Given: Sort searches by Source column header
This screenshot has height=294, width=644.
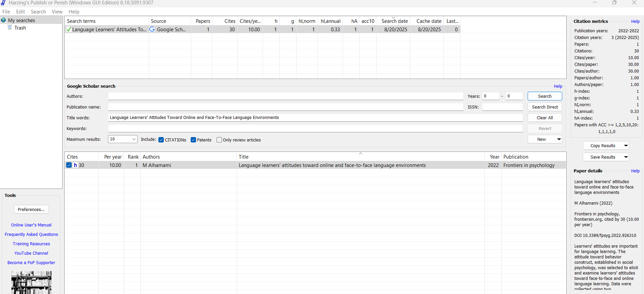Looking at the screenshot, I should pyautogui.click(x=170, y=21).
